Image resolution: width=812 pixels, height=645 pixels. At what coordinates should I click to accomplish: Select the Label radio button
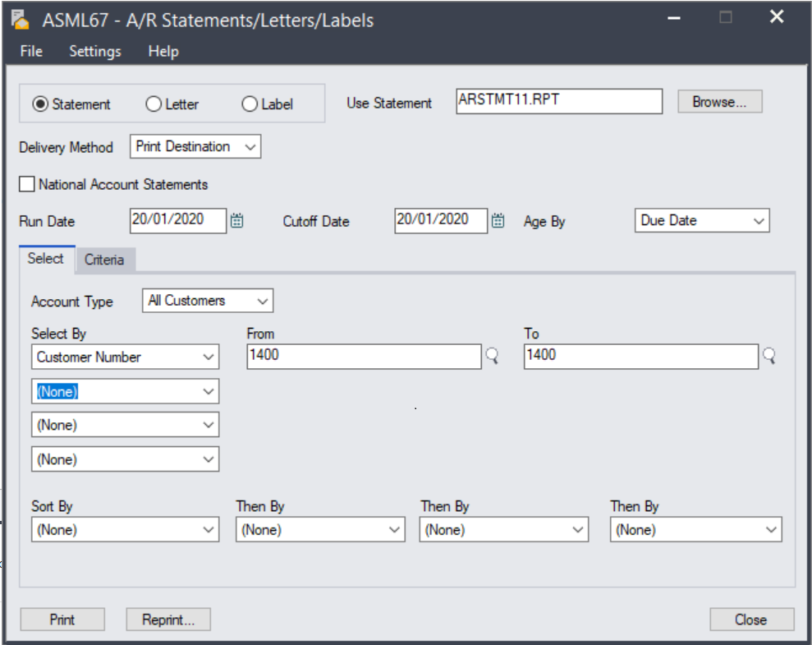tap(250, 104)
